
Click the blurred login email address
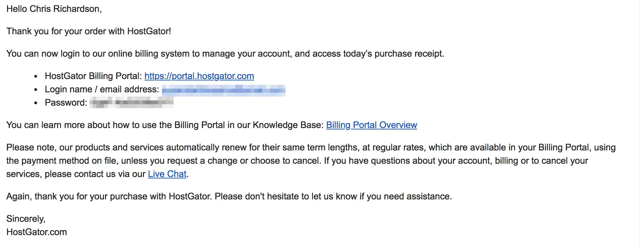223,90
